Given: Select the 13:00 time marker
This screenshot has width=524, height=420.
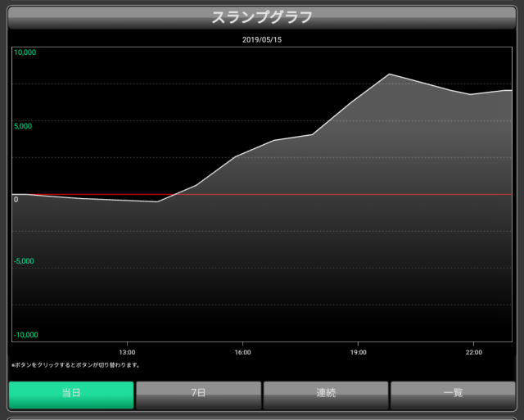Looking at the screenshot, I should pos(127,353).
